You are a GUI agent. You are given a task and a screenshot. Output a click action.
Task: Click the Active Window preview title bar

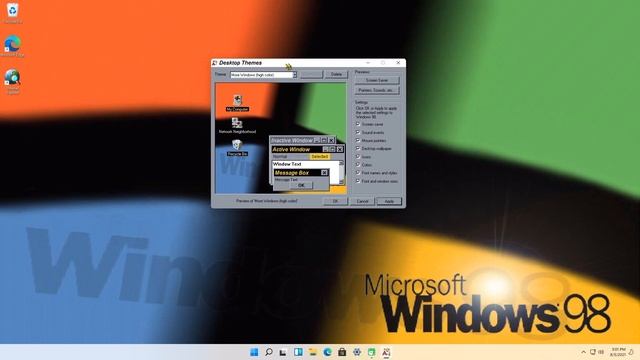(308, 149)
